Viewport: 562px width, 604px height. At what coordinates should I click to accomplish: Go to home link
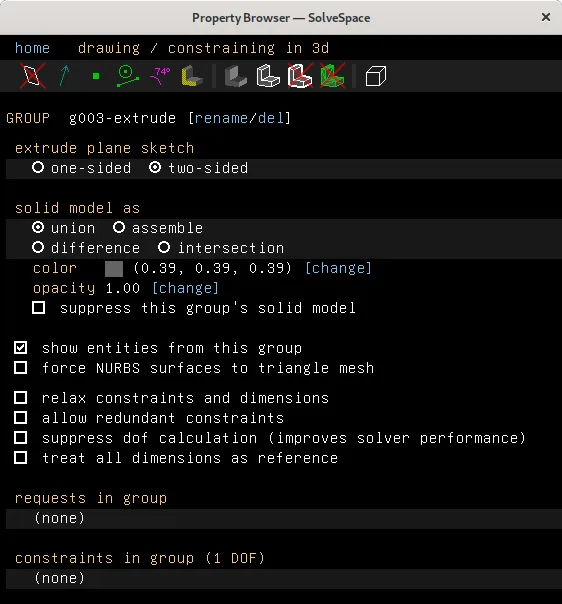[32, 48]
